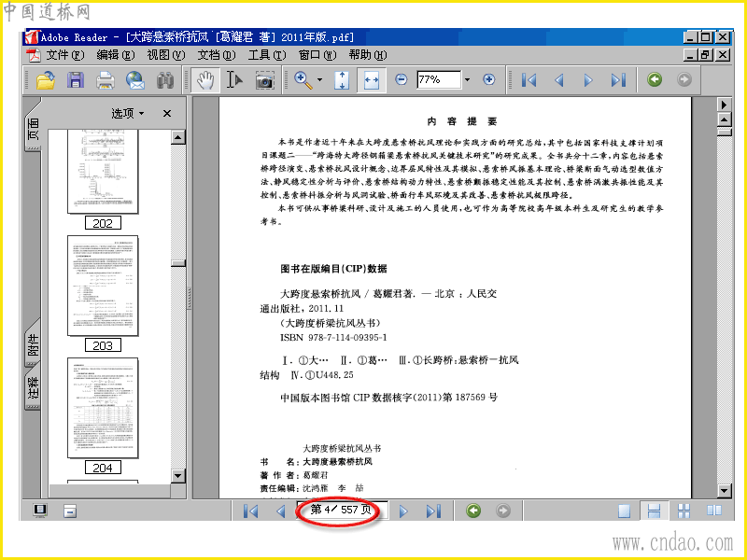Go to first page in status bar
747x560 pixels.
[250, 511]
